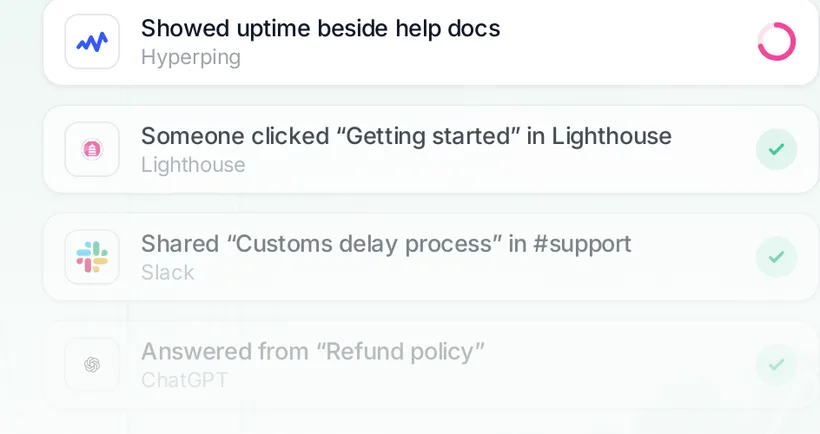The width and height of the screenshot is (820, 434).
Task: Select the Lighthouse activity card
Action: [x=430, y=150]
